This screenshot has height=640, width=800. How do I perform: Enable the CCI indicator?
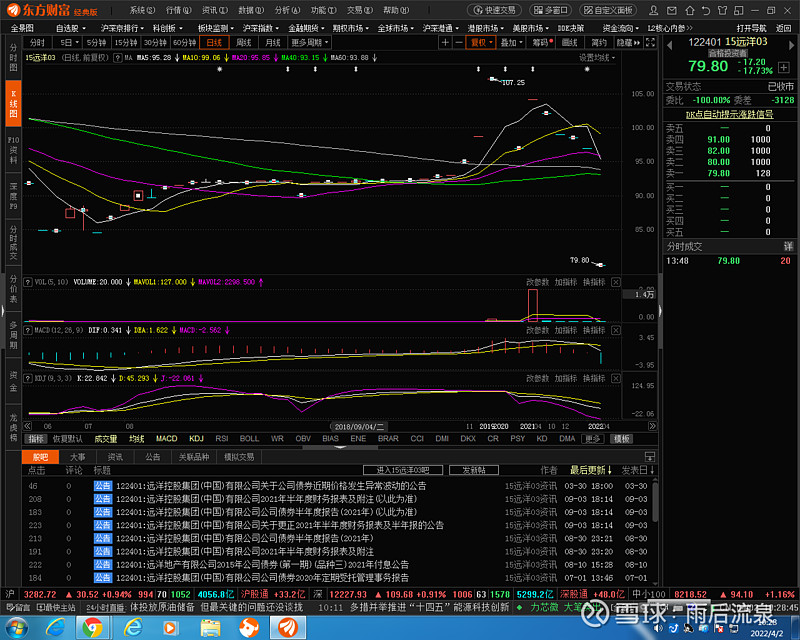[417, 439]
